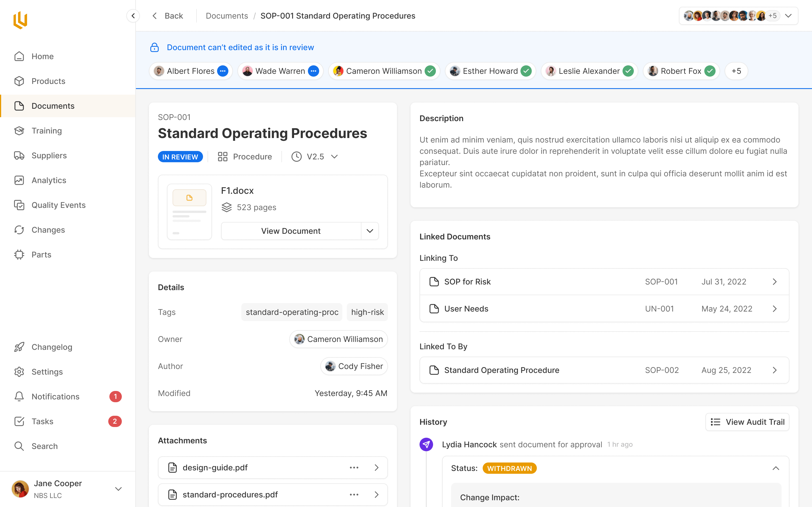Click the Quality Events sidebar icon
The width and height of the screenshot is (812, 507).
tap(19, 205)
